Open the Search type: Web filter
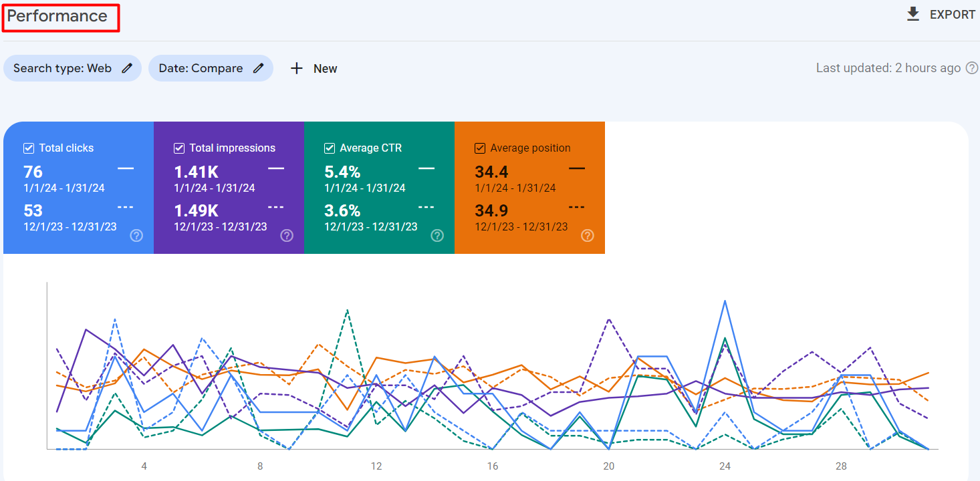Image resolution: width=980 pixels, height=481 pixels. (x=62, y=68)
